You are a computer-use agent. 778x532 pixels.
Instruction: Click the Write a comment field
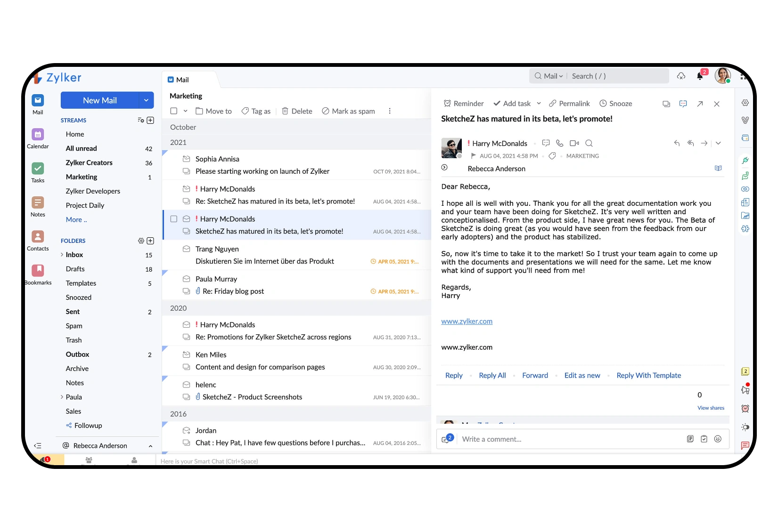[x=565, y=439]
